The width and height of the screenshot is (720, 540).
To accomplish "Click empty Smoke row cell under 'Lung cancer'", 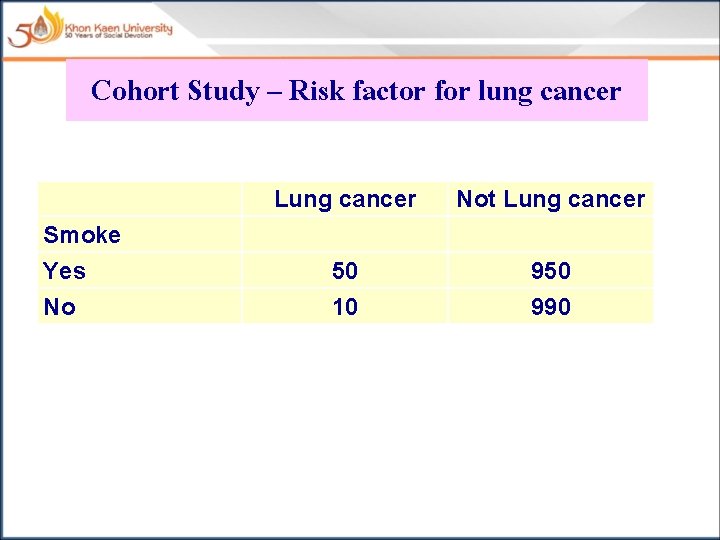I will point(345,235).
